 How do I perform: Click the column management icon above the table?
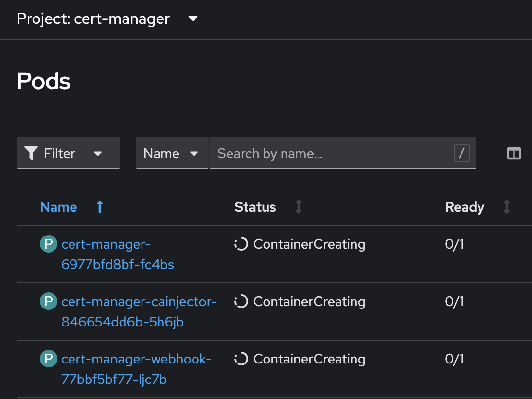pos(514,153)
